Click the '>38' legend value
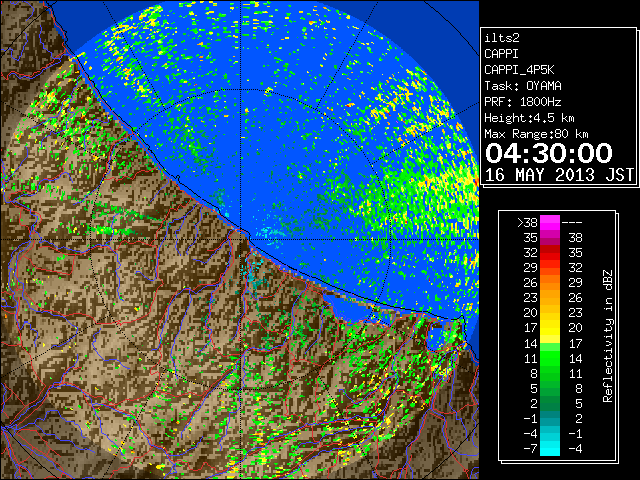Screen dimensions: 640x480 (527, 223)
